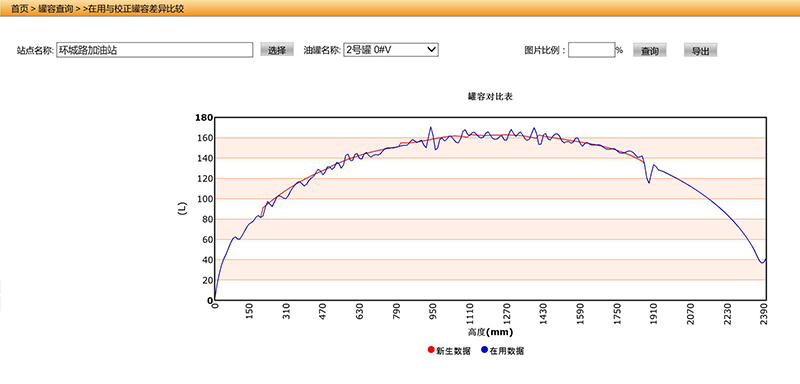The height and width of the screenshot is (384, 800).
Task: Click the dropdown arrow beside 2号罐 0#V
Action: pyautogui.click(x=431, y=49)
